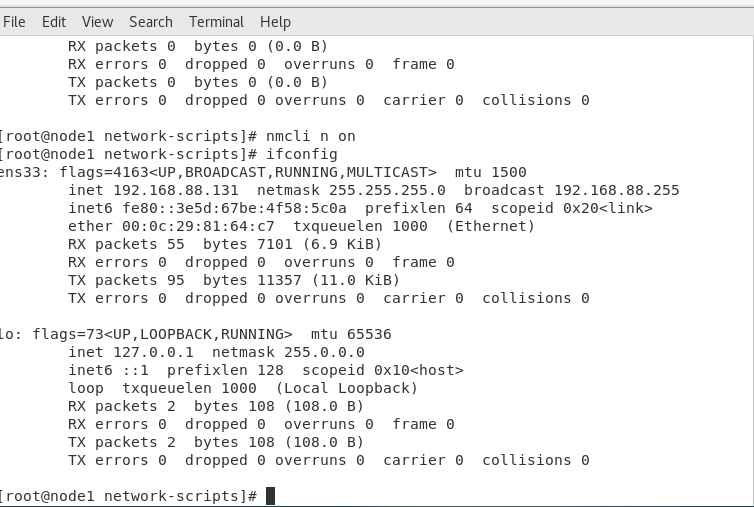754x507 pixels.
Task: Open the Terminal menu
Action: point(216,22)
